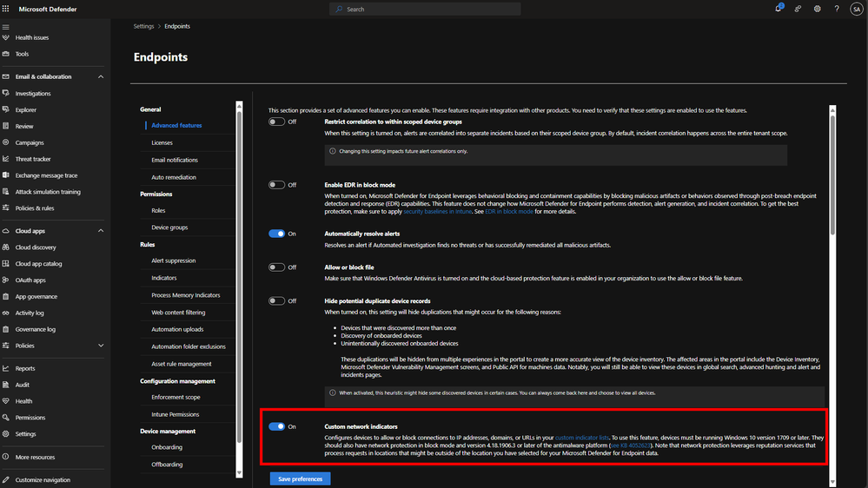Open EDR in block mode link
868x488 pixels.
coord(509,211)
